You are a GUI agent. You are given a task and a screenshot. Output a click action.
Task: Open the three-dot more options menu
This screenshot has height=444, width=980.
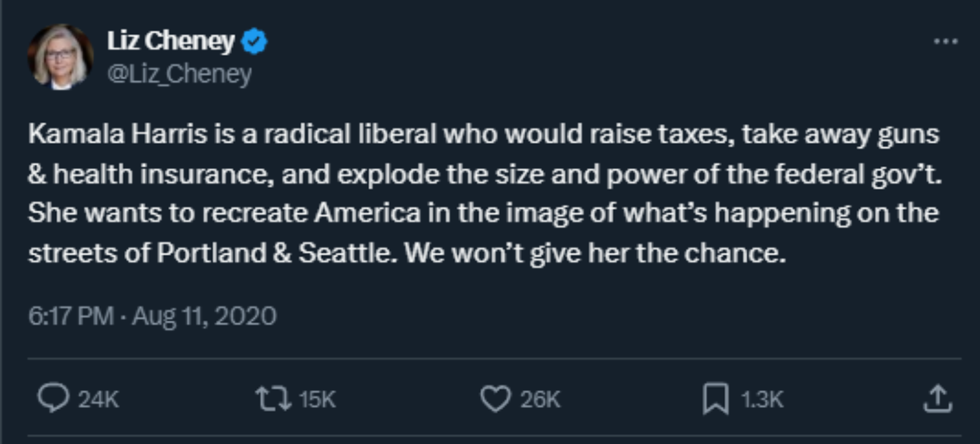pyautogui.click(x=945, y=42)
